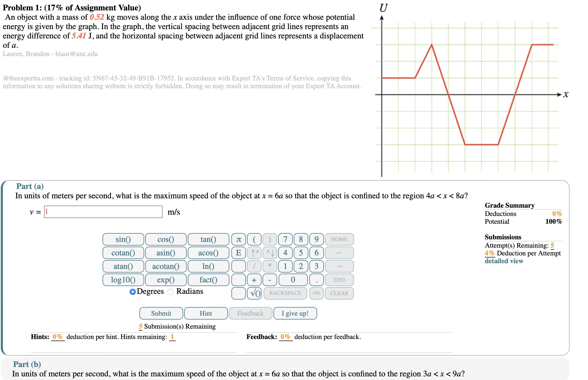Select the Degrees radio button
588x380 pixels.
pyautogui.click(x=132, y=292)
